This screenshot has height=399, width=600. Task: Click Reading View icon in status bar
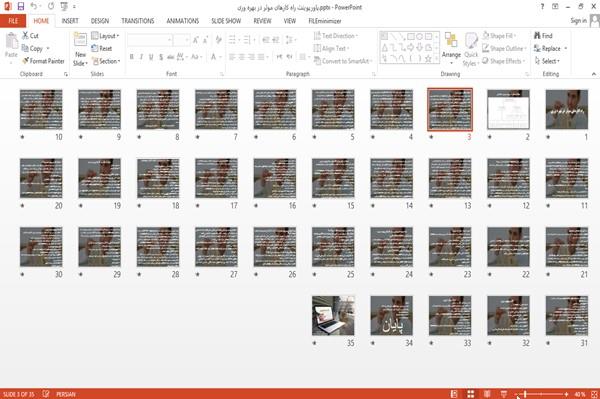pos(487,394)
